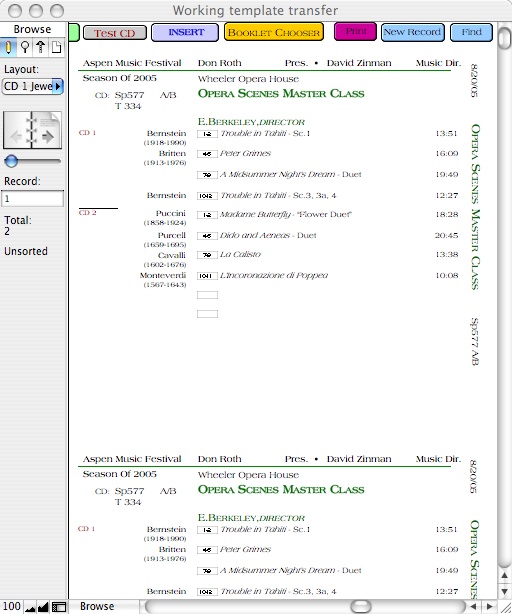Click composer name Puccini
Screen dimensions: 512x614
171,213
